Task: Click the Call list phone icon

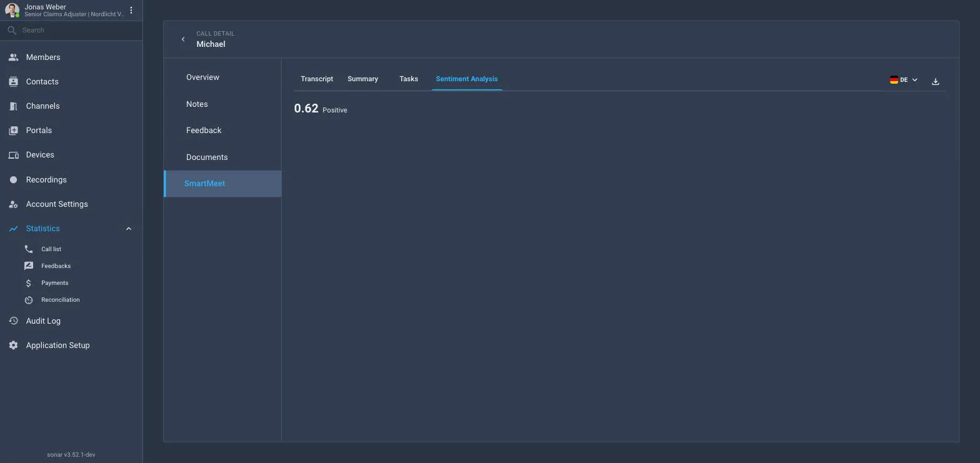Action: [28, 249]
